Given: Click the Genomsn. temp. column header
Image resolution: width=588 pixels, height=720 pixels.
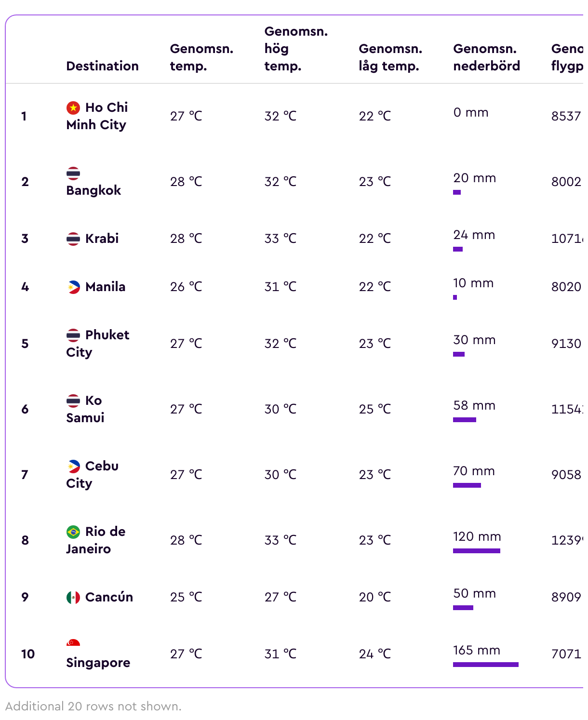Looking at the screenshot, I should point(201,57).
